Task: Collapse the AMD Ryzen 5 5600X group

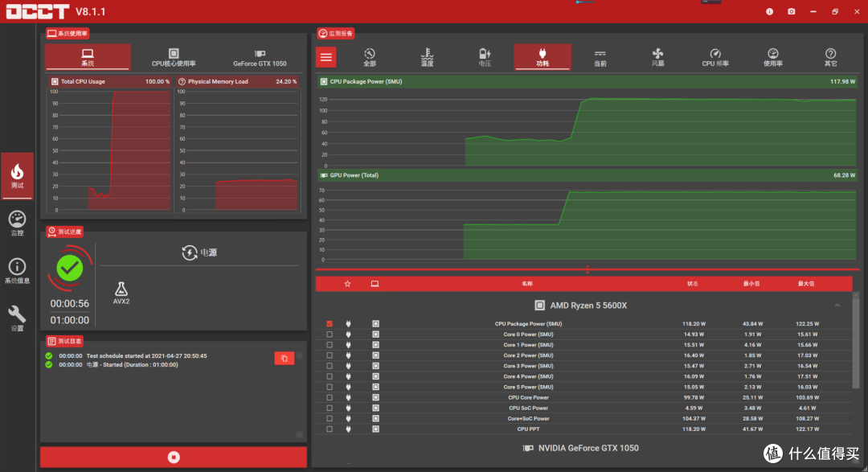Action: pyautogui.click(x=837, y=306)
